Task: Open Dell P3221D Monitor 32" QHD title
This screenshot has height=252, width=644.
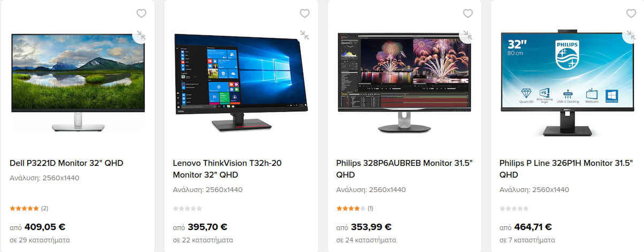Action: coord(67,163)
